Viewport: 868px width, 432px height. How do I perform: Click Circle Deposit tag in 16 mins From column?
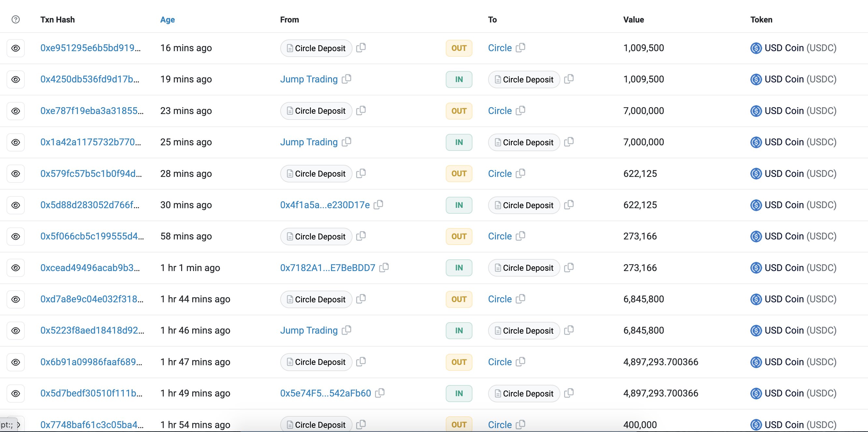316,48
